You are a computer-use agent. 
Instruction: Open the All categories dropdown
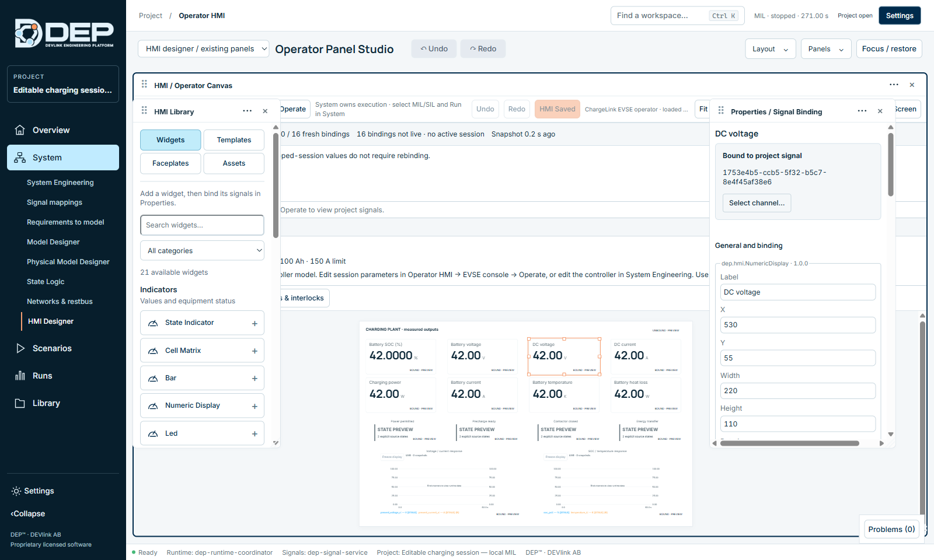pos(202,251)
